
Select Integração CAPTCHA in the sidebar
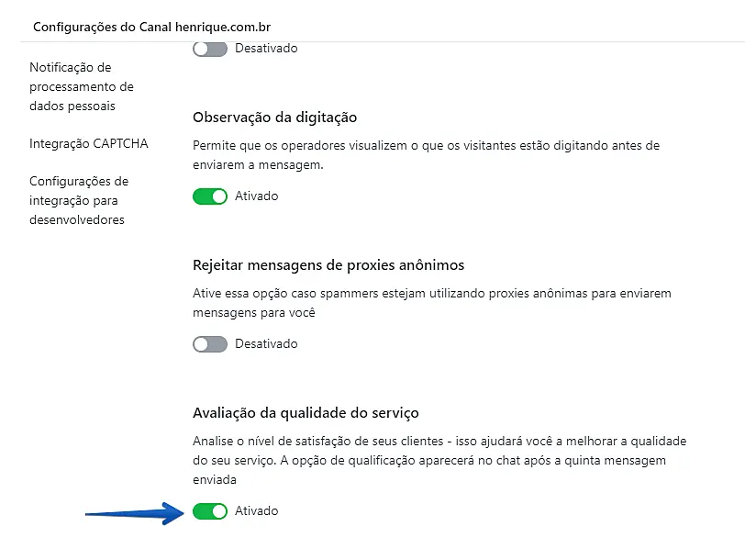88,144
